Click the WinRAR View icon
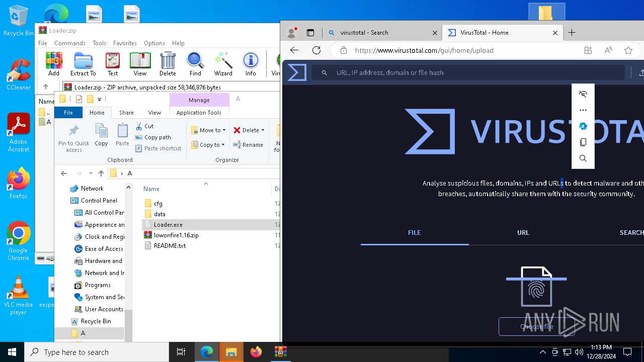Image resolution: width=644 pixels, height=362 pixels. click(x=140, y=64)
